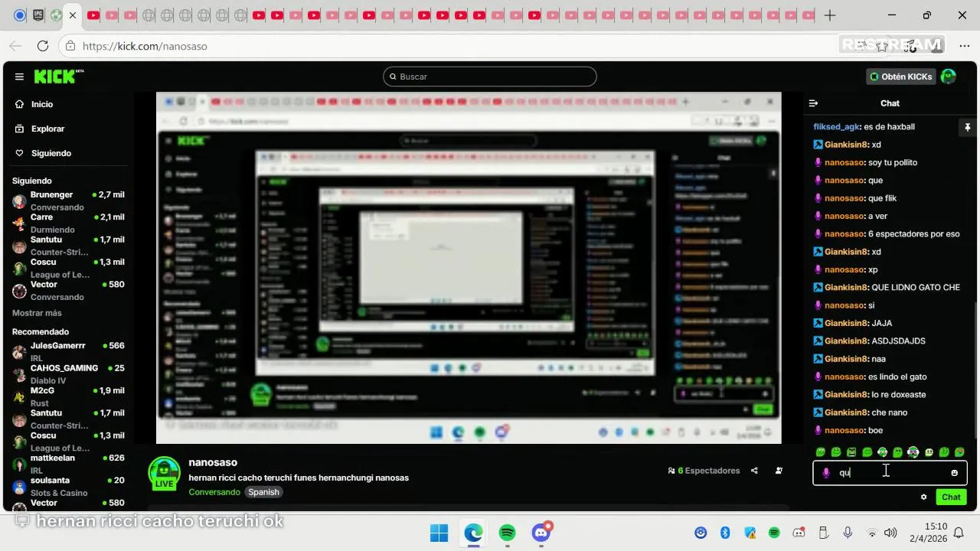
Task: Click the live stream video player
Action: point(469,268)
